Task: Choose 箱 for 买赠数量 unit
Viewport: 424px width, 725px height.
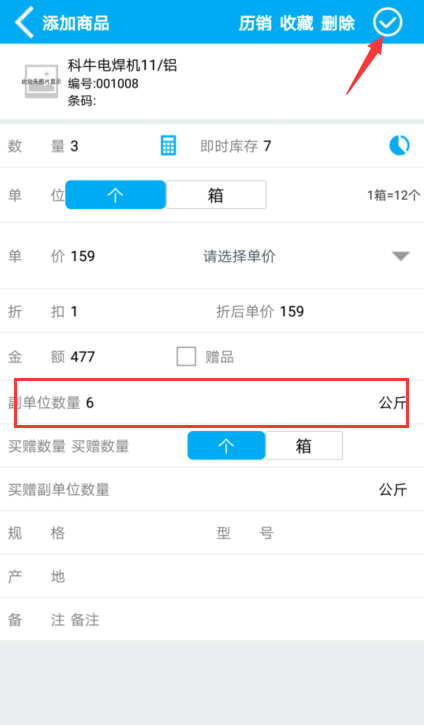Action: 304,445
